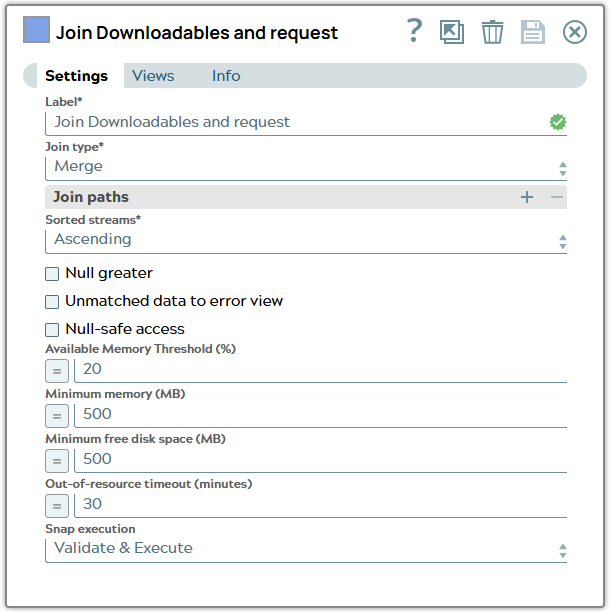Save settings with the floppy disk icon
The height and width of the screenshot is (612, 610).
533,32
